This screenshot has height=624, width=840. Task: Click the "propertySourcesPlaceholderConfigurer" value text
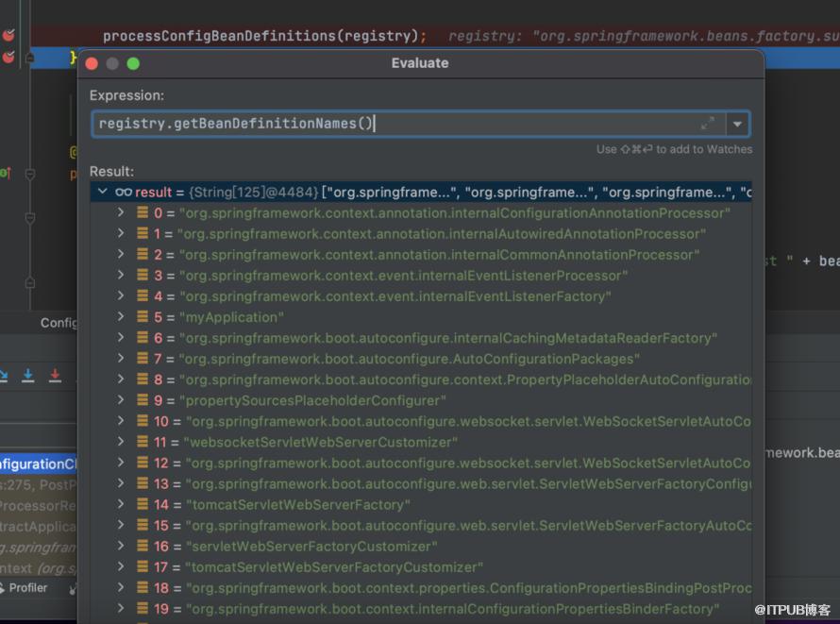(312, 400)
